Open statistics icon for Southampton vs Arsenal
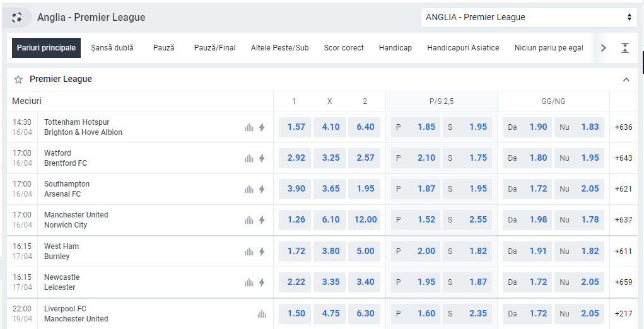 pyautogui.click(x=249, y=189)
